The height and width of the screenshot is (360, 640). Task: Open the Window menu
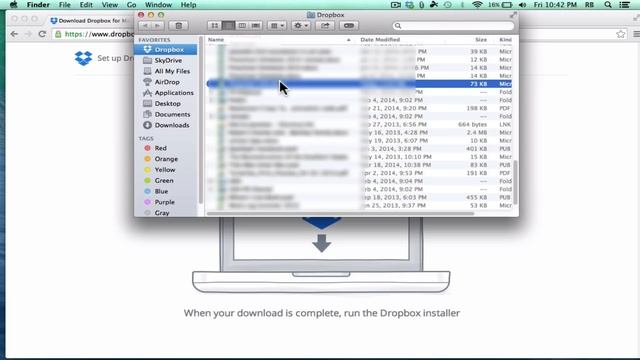pos(158,5)
